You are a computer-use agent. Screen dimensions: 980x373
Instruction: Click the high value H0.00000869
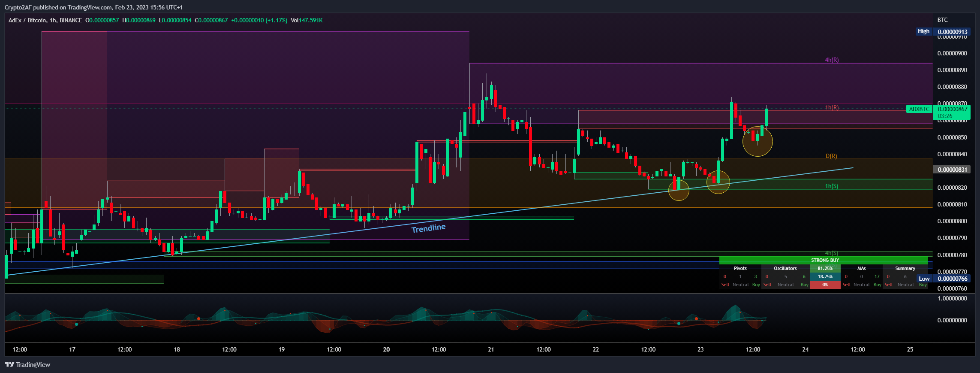(139, 20)
